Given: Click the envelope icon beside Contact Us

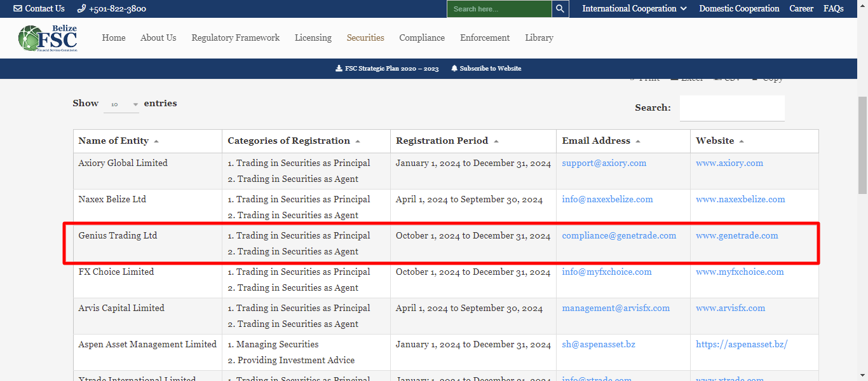Looking at the screenshot, I should pyautogui.click(x=18, y=9).
